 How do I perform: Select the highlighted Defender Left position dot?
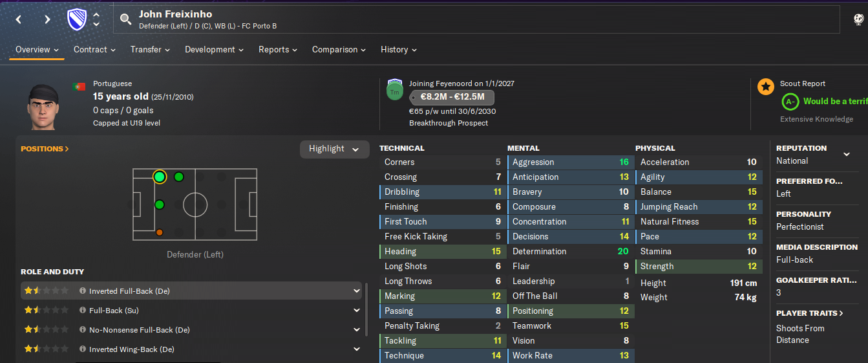coord(160,177)
